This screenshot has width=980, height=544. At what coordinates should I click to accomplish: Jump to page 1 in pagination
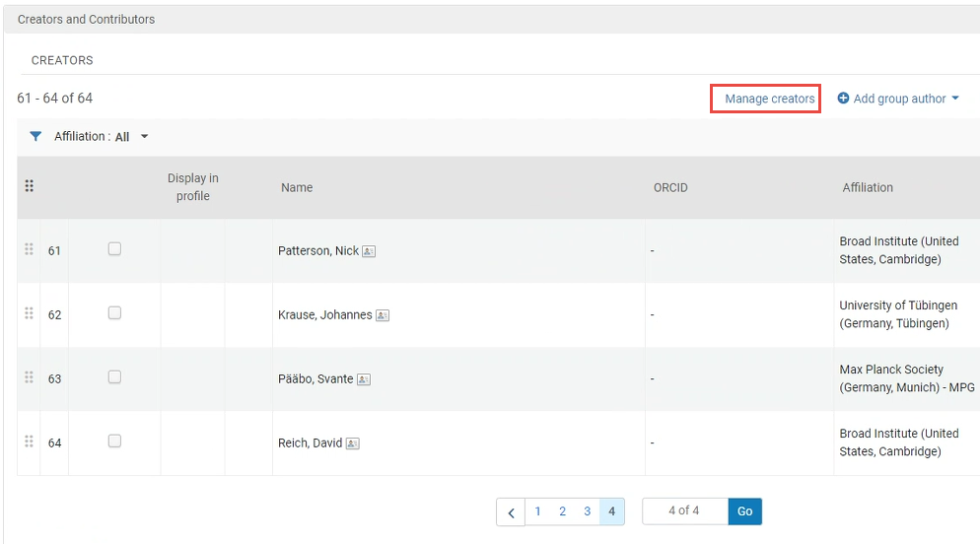538,511
